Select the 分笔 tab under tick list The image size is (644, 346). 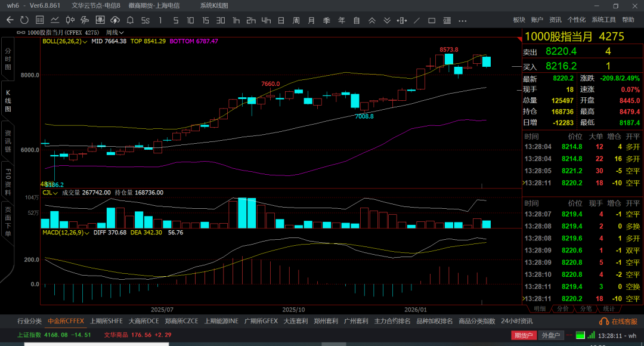586,308
